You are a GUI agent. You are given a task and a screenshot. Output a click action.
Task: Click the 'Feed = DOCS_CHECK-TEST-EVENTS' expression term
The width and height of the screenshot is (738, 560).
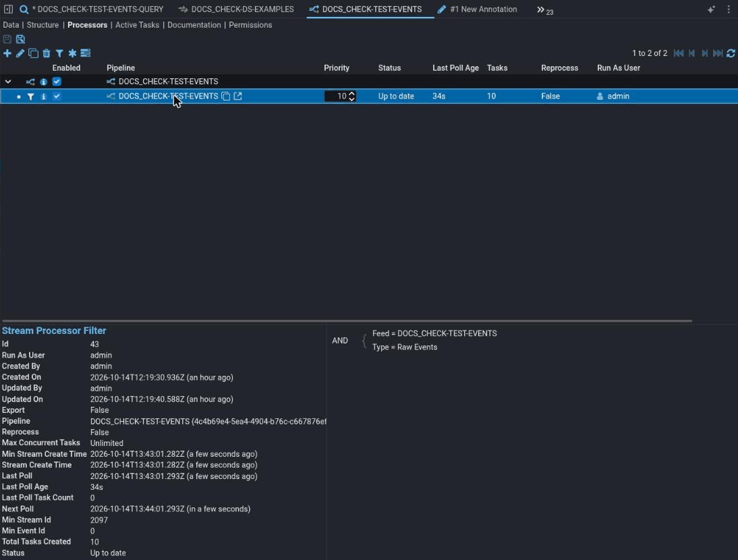point(434,333)
